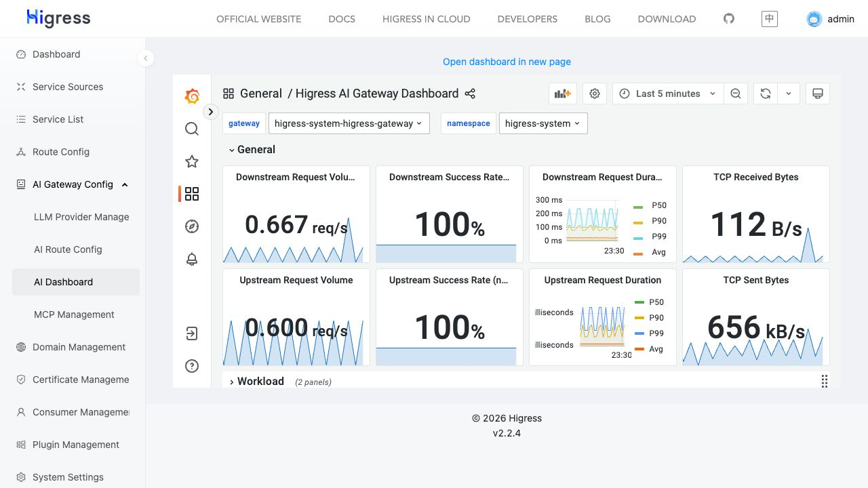Viewport: 868px width, 488px height.
Task: Open the Explore compass icon
Action: click(x=192, y=226)
